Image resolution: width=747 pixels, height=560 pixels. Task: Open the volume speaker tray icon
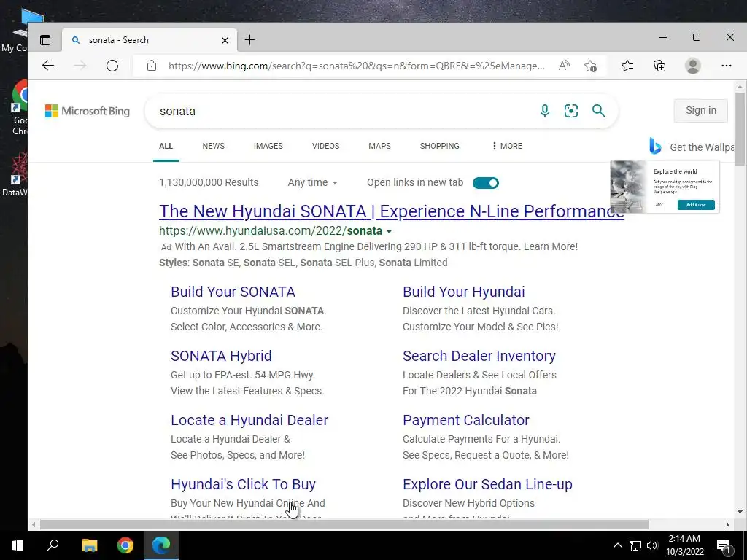(x=652, y=545)
